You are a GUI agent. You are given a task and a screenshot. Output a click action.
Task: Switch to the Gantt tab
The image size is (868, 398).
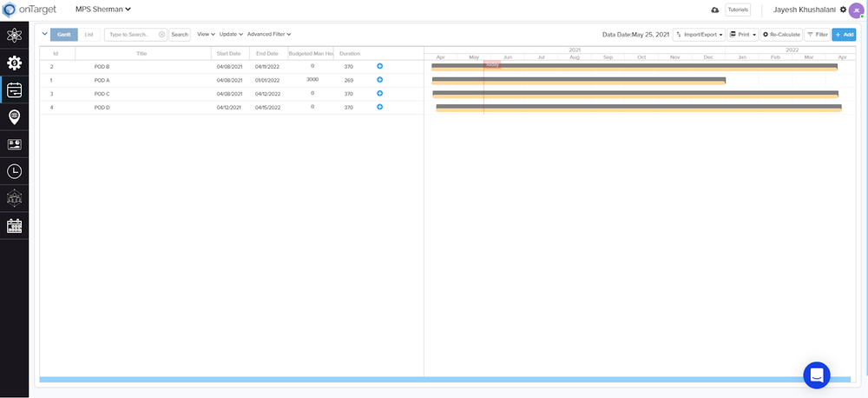pos(63,35)
